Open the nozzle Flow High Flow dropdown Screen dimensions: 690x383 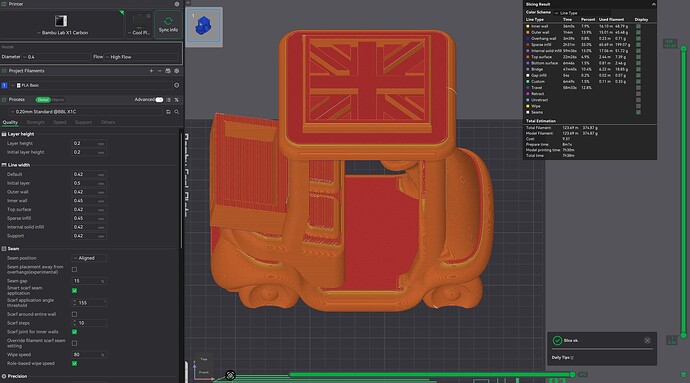pyautogui.click(x=143, y=57)
